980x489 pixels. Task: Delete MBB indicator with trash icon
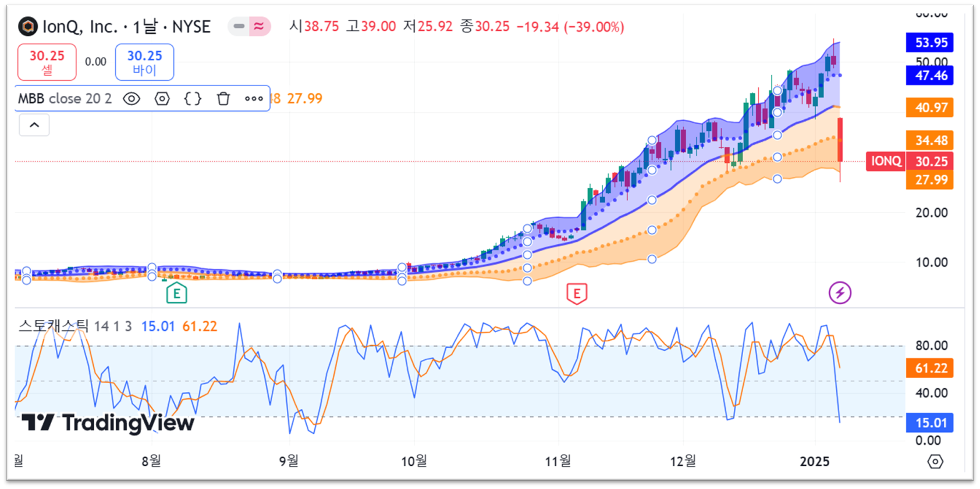[223, 99]
